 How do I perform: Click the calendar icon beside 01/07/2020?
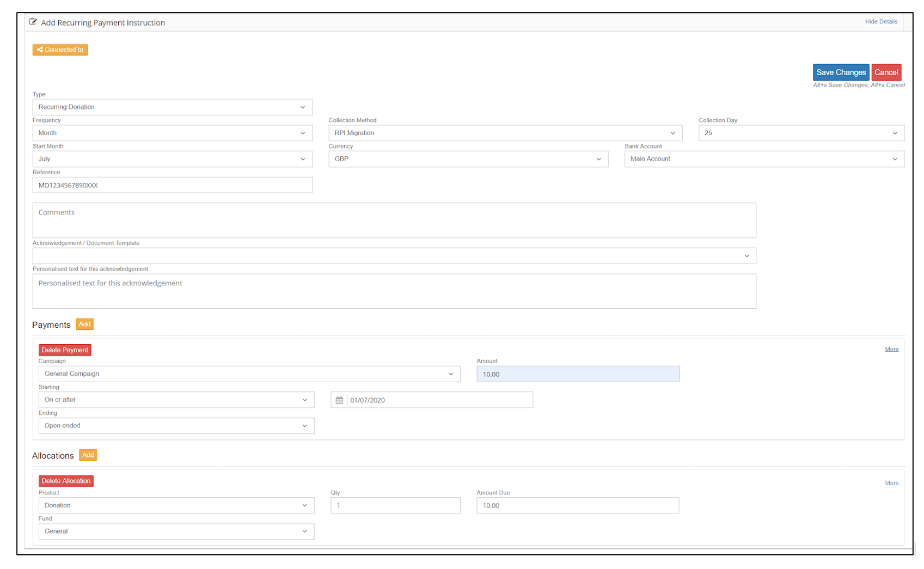[x=339, y=400]
